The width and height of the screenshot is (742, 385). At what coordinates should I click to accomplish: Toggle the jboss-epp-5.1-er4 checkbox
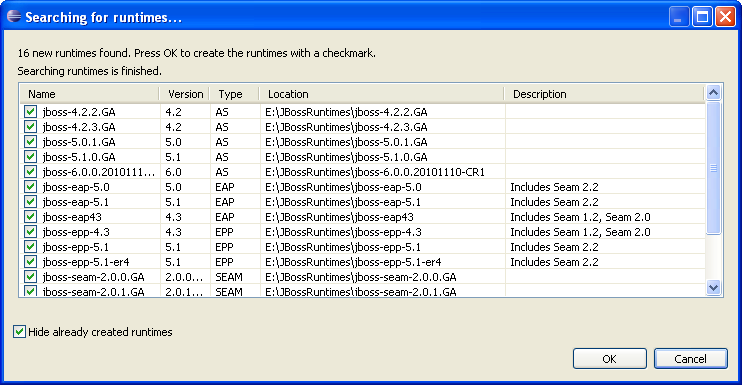[30, 262]
